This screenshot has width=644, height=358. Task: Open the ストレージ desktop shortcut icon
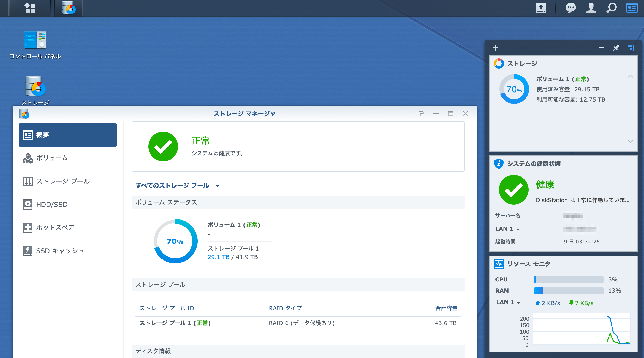(35, 86)
